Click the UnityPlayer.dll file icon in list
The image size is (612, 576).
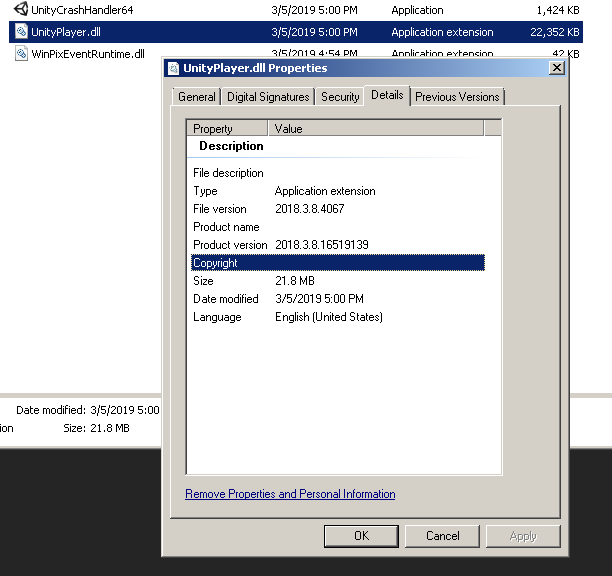point(21,32)
